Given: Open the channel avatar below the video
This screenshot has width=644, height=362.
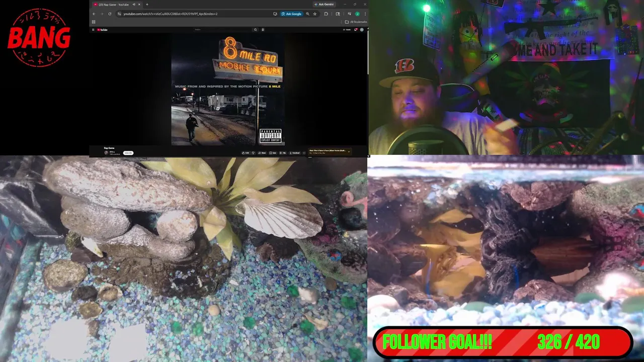Looking at the screenshot, I should [106, 153].
